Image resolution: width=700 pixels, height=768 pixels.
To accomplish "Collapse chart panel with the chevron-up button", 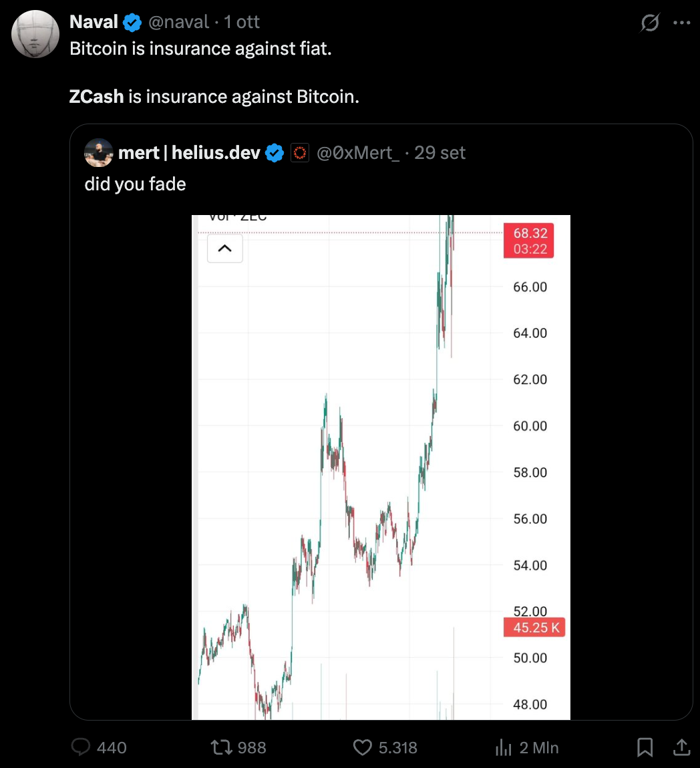I will [225, 248].
